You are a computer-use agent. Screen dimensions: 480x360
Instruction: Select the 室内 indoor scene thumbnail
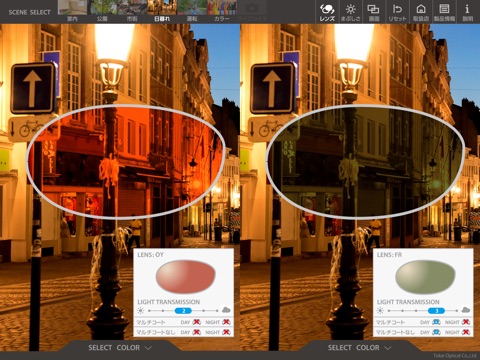(x=72, y=11)
